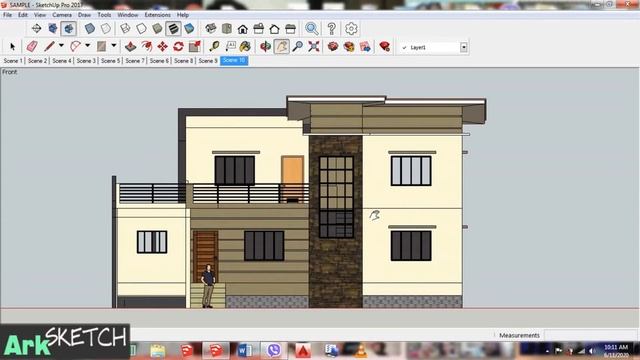This screenshot has height=360, width=640.
Task: Open Extension Manager ruby icon
Action: [x=384, y=47]
